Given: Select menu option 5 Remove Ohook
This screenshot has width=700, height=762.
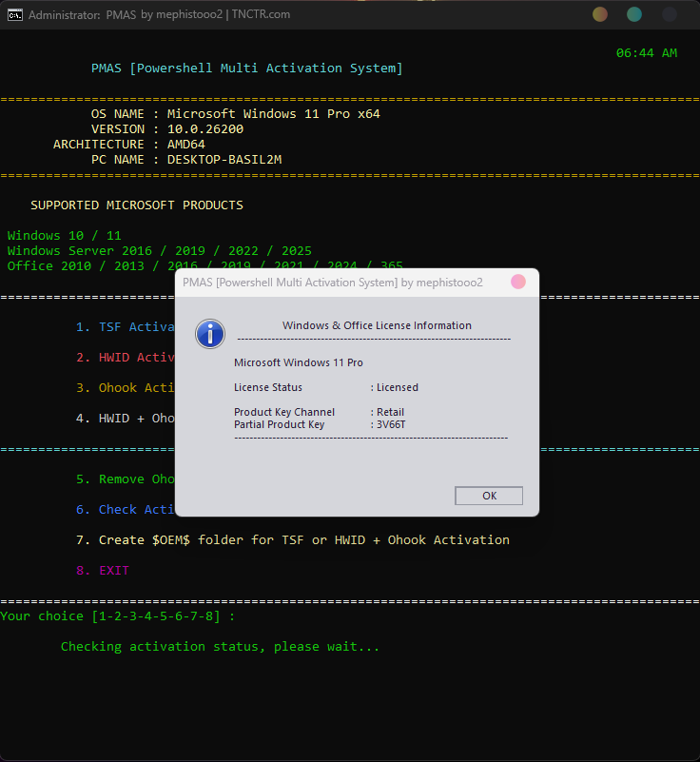Looking at the screenshot, I should pyautogui.click(x=126, y=479).
